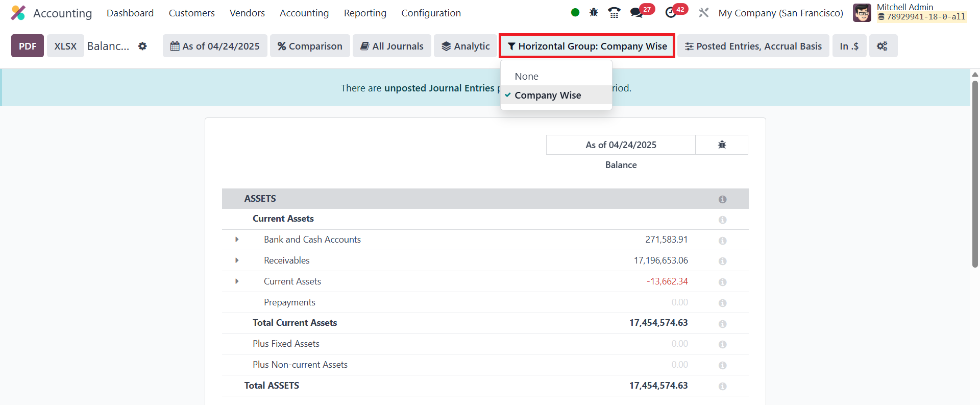Image resolution: width=980 pixels, height=405 pixels.
Task: Click the vertical scrollbar on the right
Action: click(975, 174)
